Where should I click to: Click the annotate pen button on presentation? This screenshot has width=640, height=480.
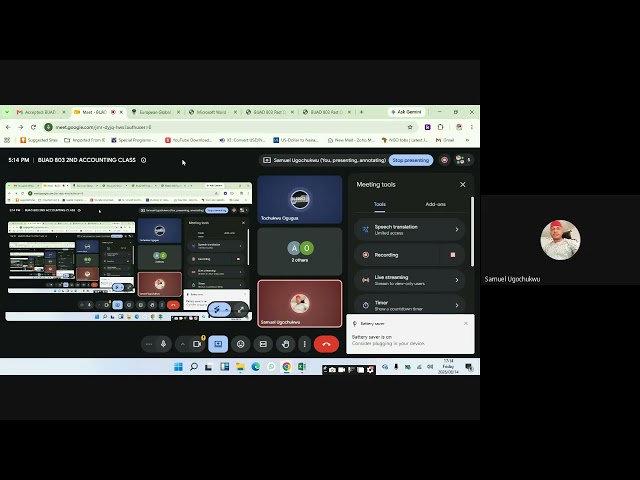coord(217,309)
